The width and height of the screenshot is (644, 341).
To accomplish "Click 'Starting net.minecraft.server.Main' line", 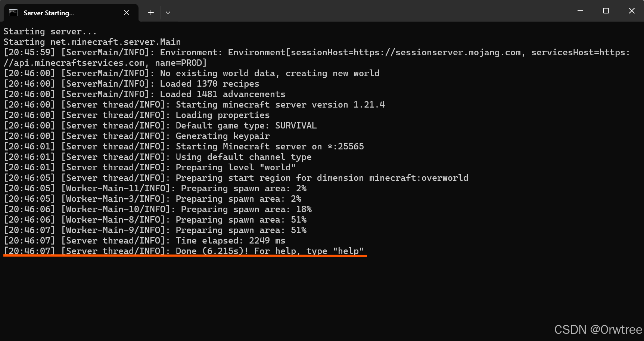I will 92,42.
